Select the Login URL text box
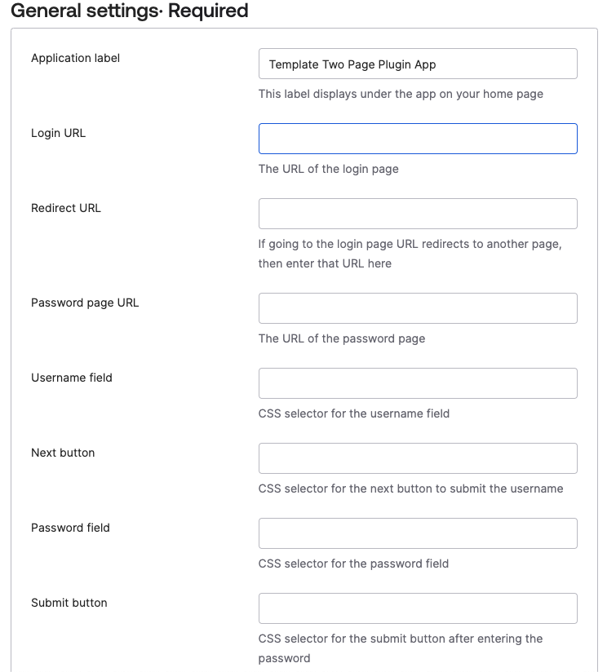This screenshot has height=672, width=616. coord(418,139)
